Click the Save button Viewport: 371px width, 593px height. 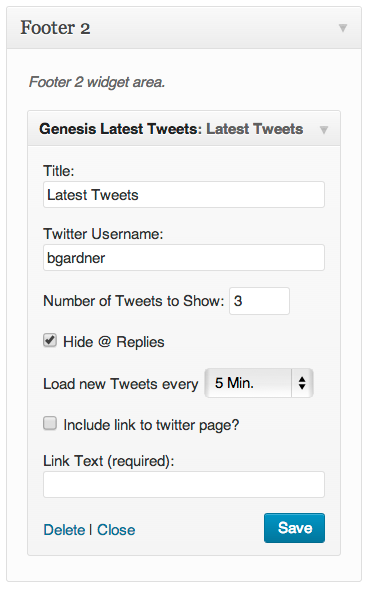point(294,528)
